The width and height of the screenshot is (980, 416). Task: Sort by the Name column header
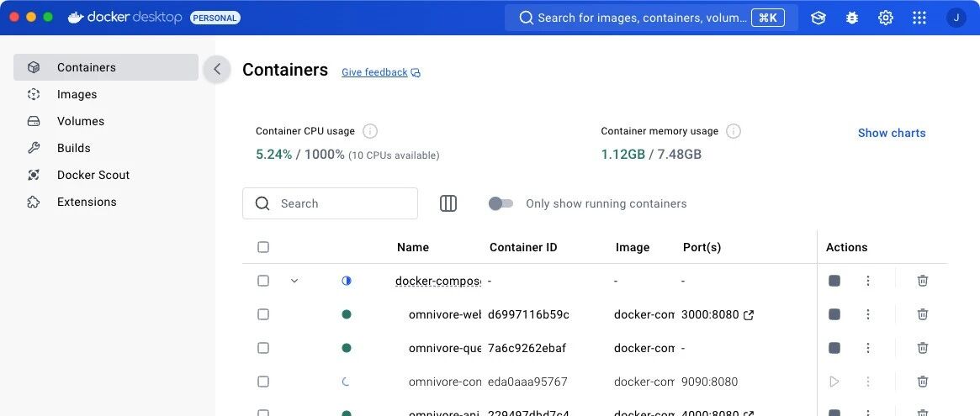[x=412, y=247]
